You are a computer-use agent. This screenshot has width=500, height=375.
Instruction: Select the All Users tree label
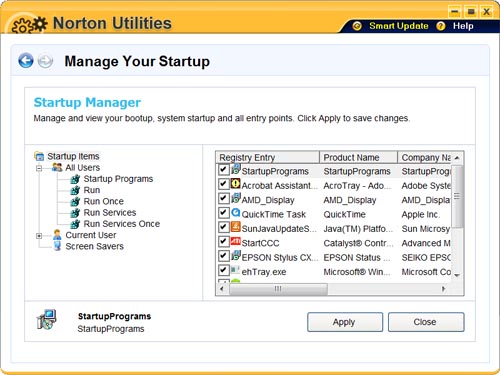point(83,167)
